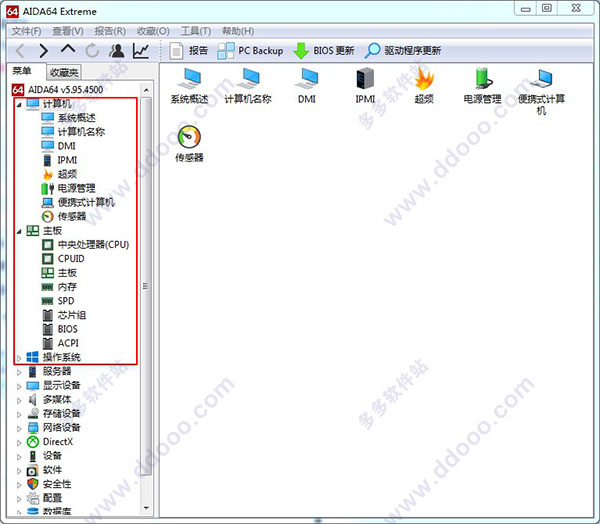Click the tree scrollbar up arrow
This screenshot has height=524, width=600.
pos(147,90)
